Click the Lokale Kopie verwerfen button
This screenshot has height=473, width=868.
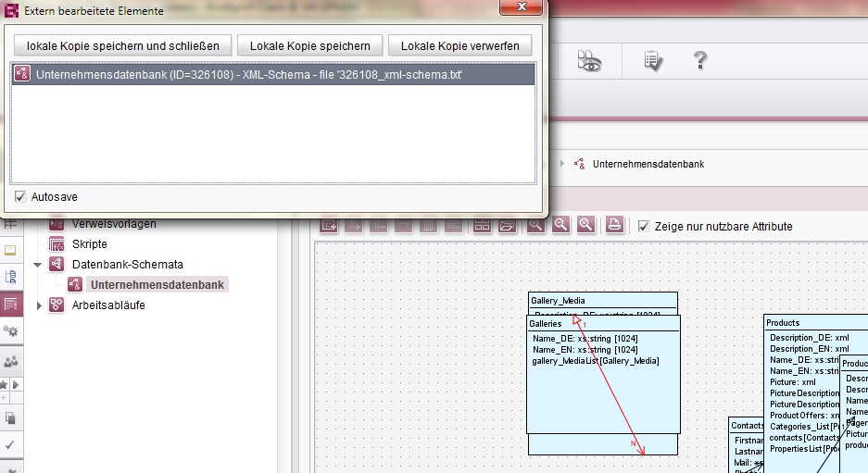coord(460,46)
